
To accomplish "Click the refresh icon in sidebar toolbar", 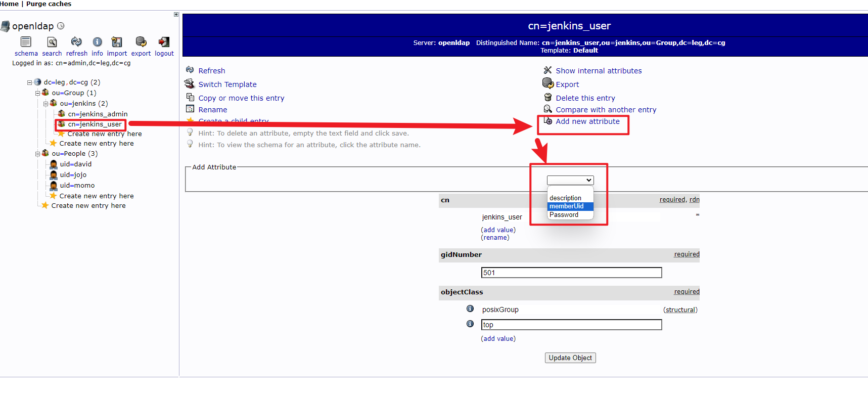I will point(76,42).
